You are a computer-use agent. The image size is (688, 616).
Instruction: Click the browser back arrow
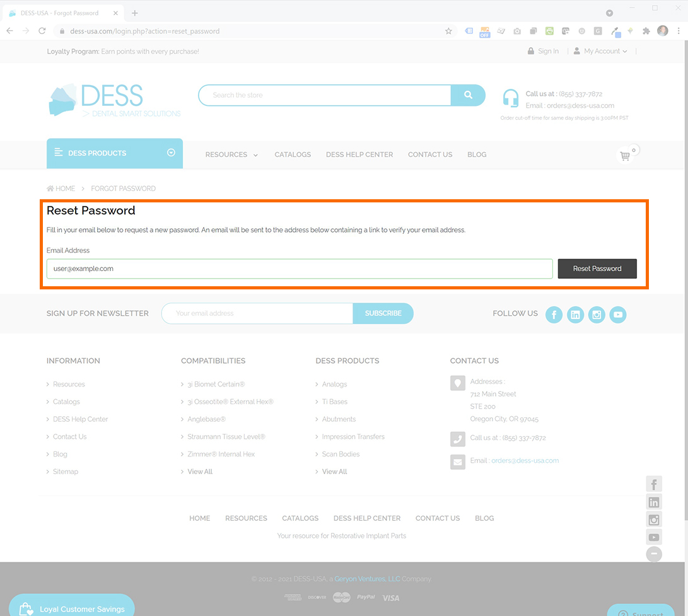(9, 31)
